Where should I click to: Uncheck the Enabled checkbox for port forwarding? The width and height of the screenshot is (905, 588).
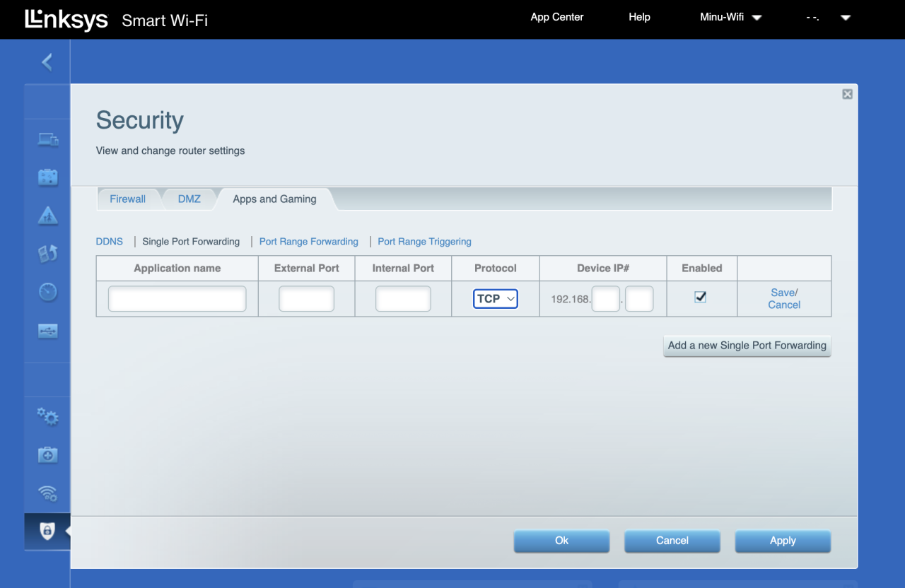coord(701,297)
